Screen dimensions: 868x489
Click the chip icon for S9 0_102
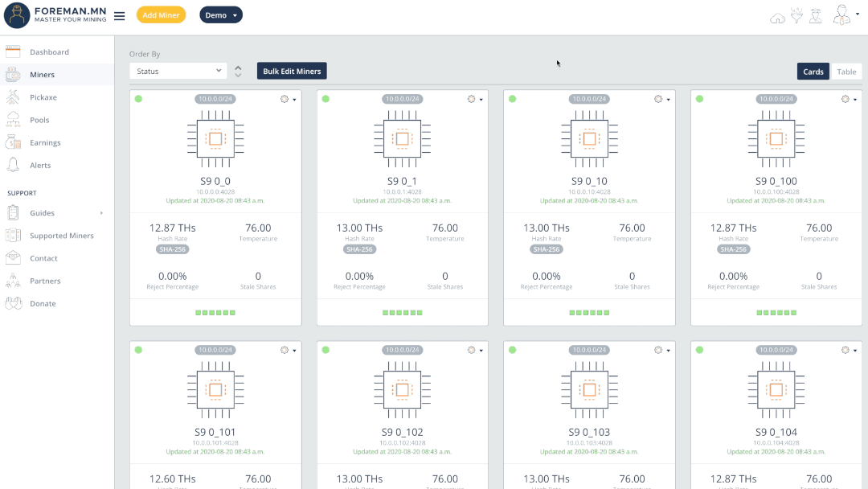pos(403,390)
